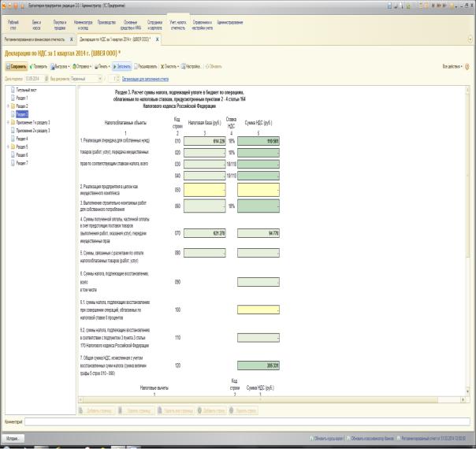The height and width of the screenshot is (449, 476).
Task: Click VAT amount field in row 010
Action: (x=258, y=141)
